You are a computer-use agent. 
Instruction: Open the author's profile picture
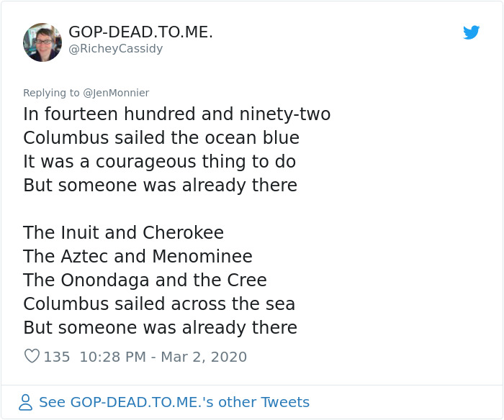click(42, 42)
